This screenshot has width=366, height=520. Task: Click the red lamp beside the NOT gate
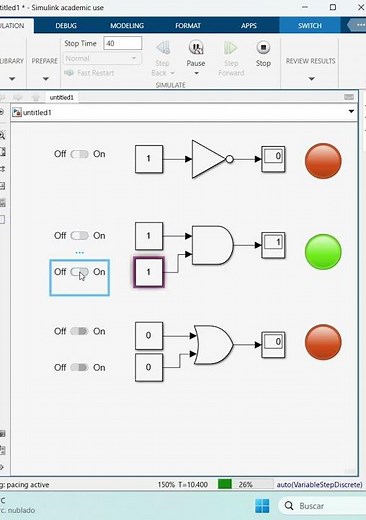tap(323, 161)
